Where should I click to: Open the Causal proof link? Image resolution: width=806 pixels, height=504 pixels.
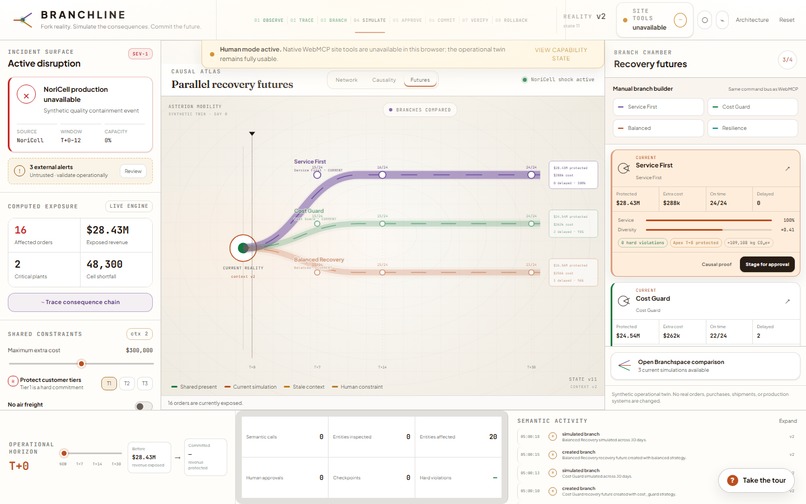pos(716,264)
